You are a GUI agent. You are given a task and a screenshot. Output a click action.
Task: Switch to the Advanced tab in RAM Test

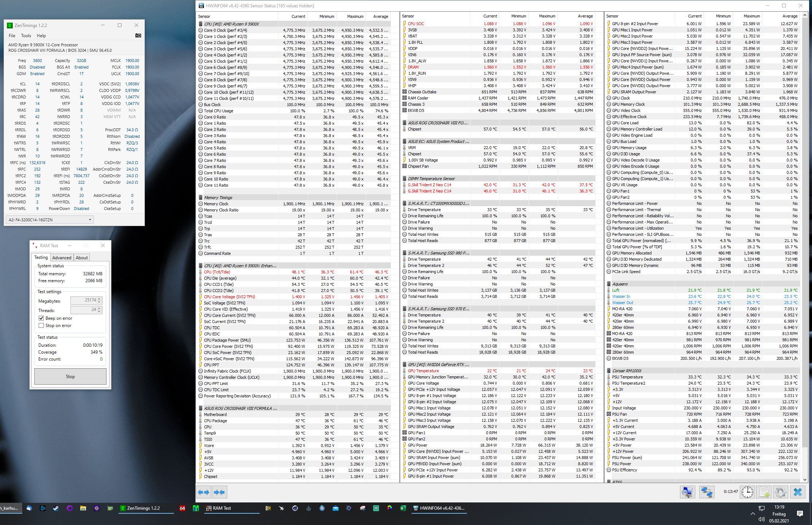(62, 257)
